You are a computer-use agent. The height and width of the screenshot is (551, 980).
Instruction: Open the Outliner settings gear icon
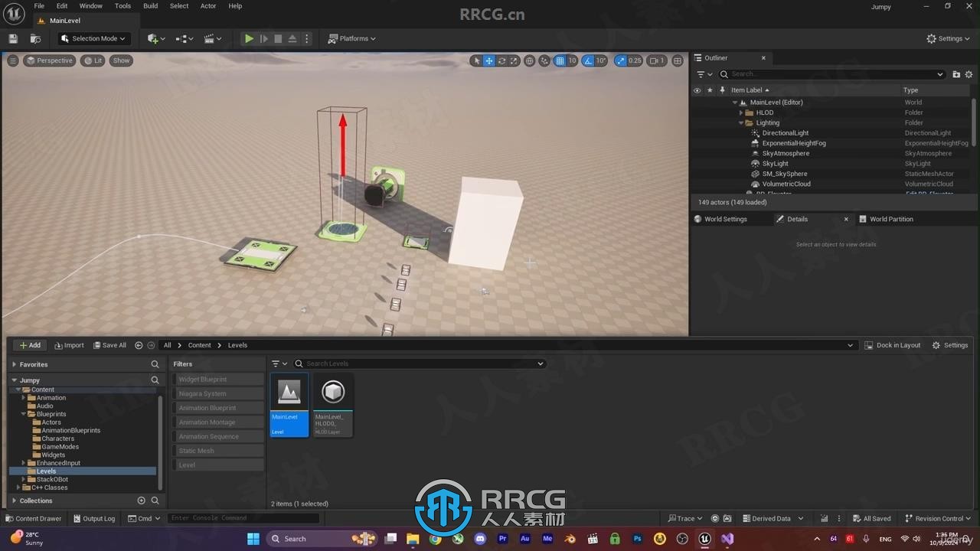pyautogui.click(x=969, y=74)
